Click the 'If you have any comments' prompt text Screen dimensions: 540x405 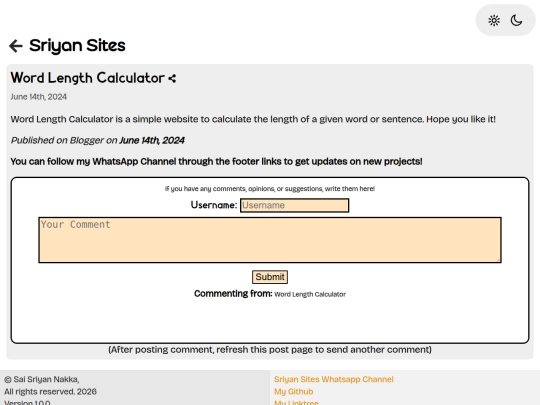click(270, 189)
